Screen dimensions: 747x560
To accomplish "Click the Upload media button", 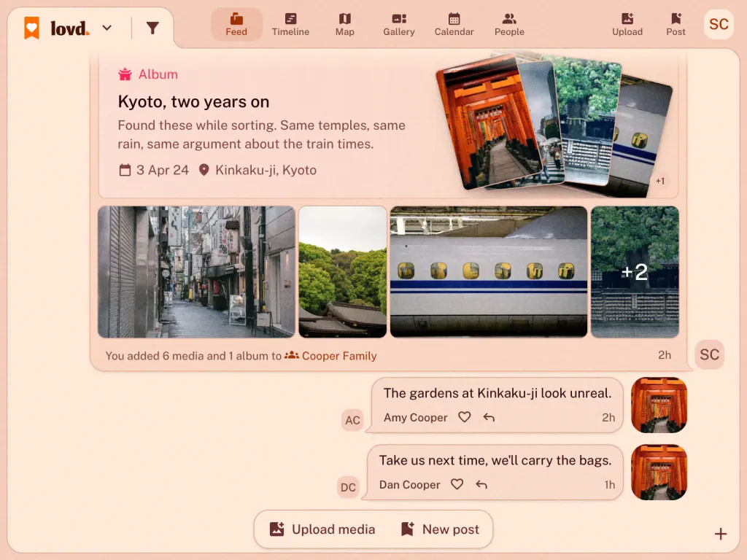I will pyautogui.click(x=322, y=529).
